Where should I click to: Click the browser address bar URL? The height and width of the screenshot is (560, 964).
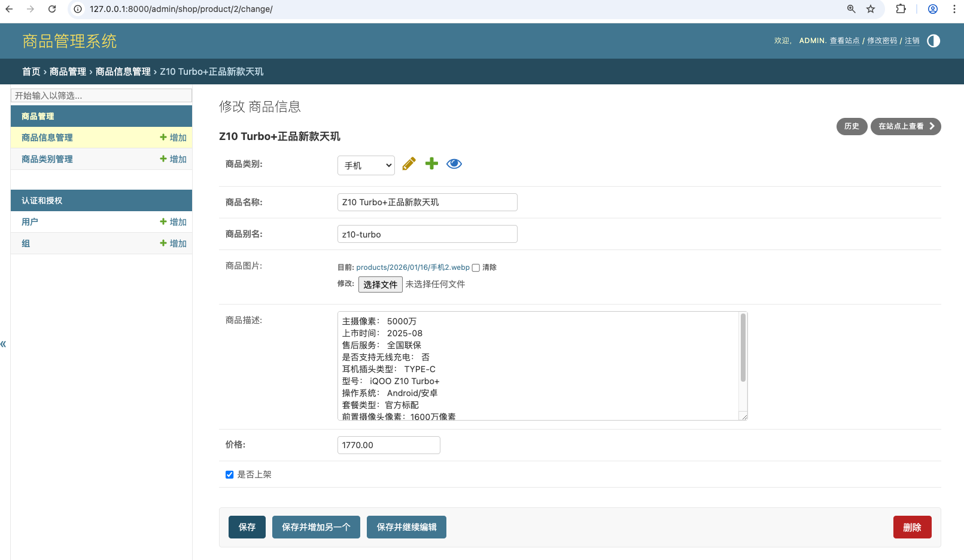[x=181, y=9]
